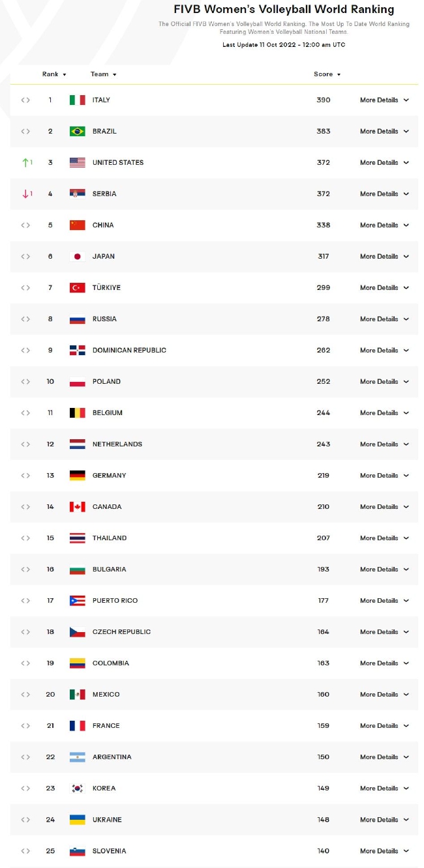
Task: Select the NETHERLANDS team name
Action: pos(117,444)
